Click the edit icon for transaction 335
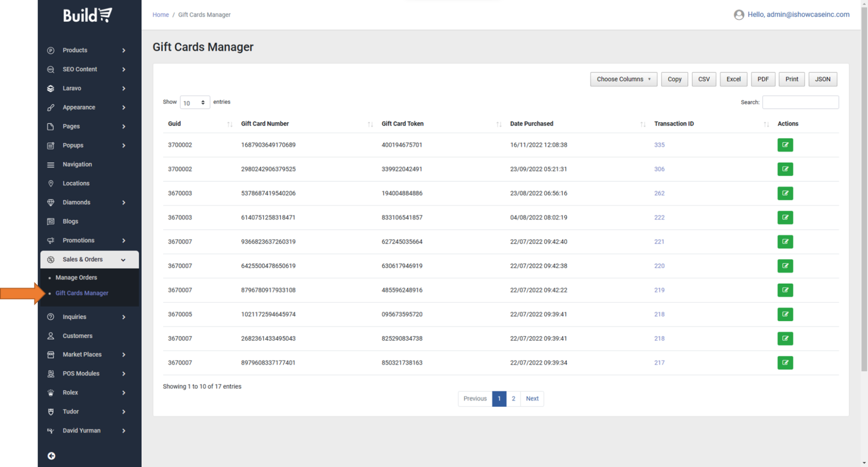The height and width of the screenshot is (467, 868). [x=785, y=145]
